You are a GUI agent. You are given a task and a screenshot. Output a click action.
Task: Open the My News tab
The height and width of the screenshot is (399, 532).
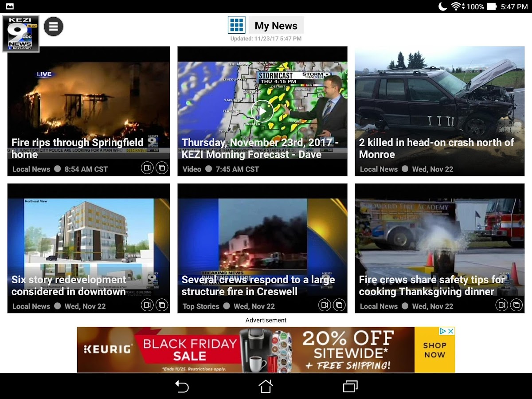276,25
